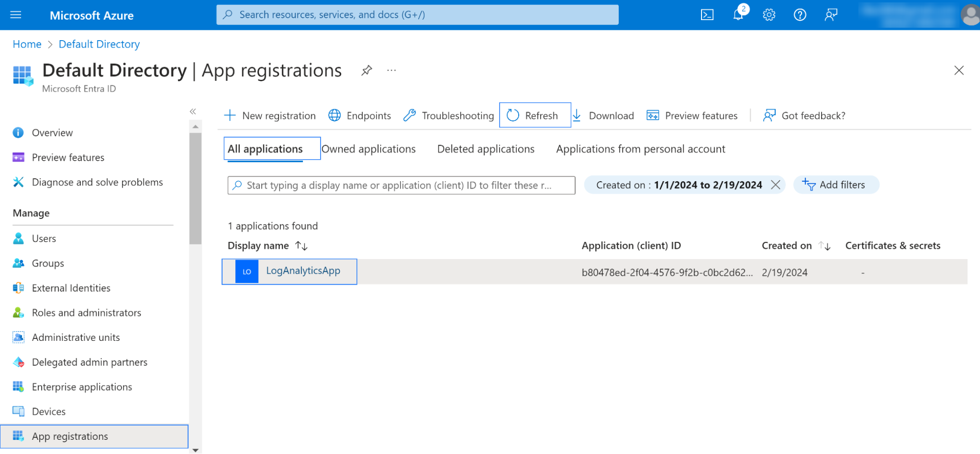Open portal settings gear icon

pos(769,15)
